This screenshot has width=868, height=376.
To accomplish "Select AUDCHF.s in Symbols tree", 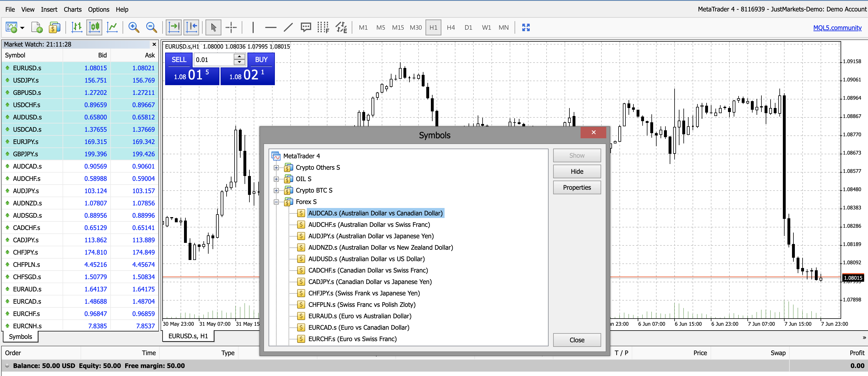I will click(x=369, y=225).
